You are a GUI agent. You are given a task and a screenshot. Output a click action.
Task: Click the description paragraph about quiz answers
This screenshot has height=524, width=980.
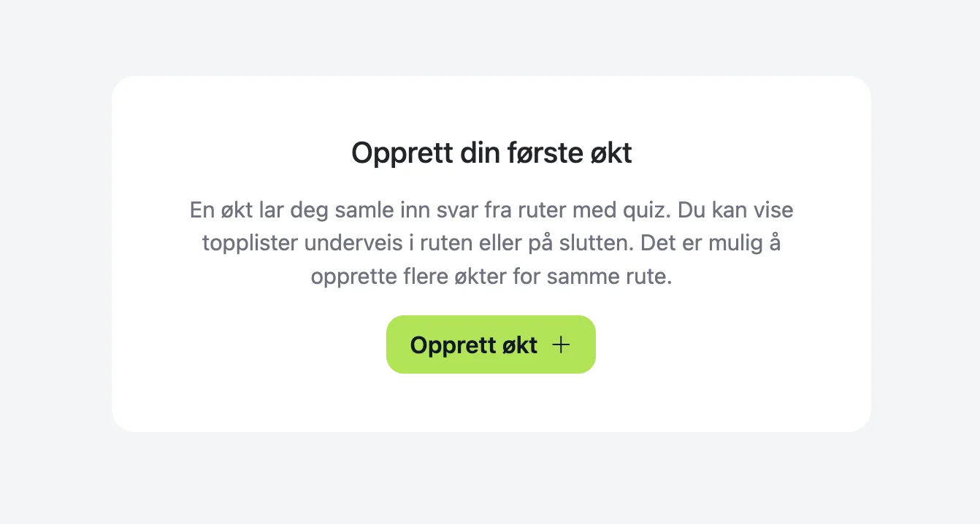491,242
